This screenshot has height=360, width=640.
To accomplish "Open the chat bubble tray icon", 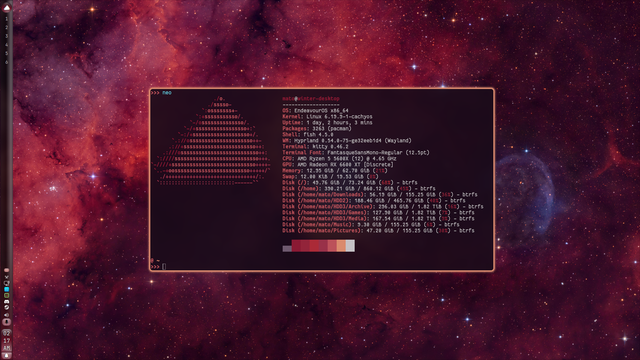I will [7, 283].
